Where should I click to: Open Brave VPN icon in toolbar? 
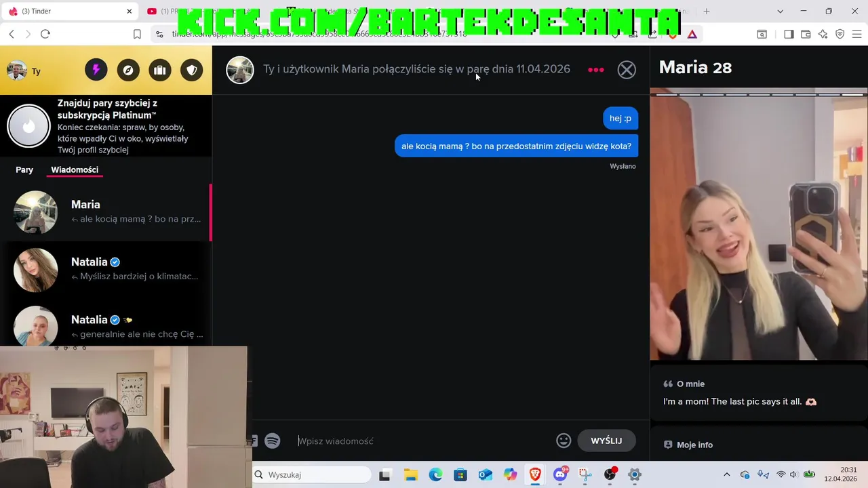(840, 34)
